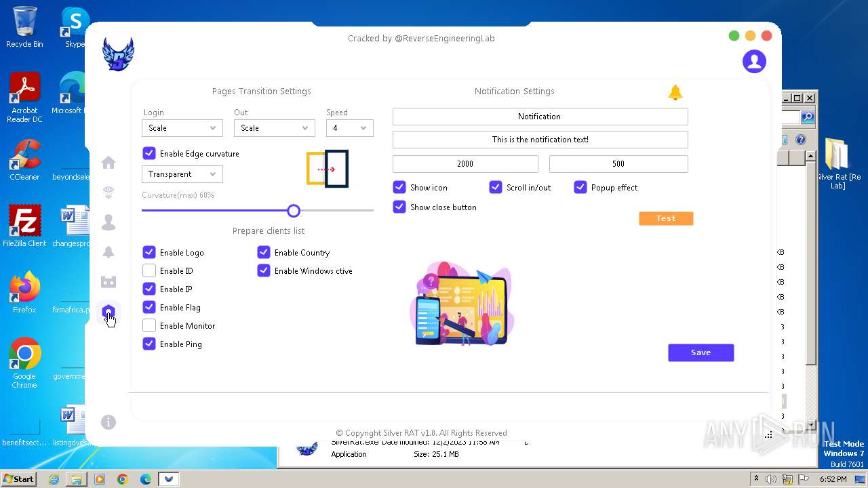Open Acrobat Reader DC desktop icon
Screen dimensions: 868x488
coord(24,98)
